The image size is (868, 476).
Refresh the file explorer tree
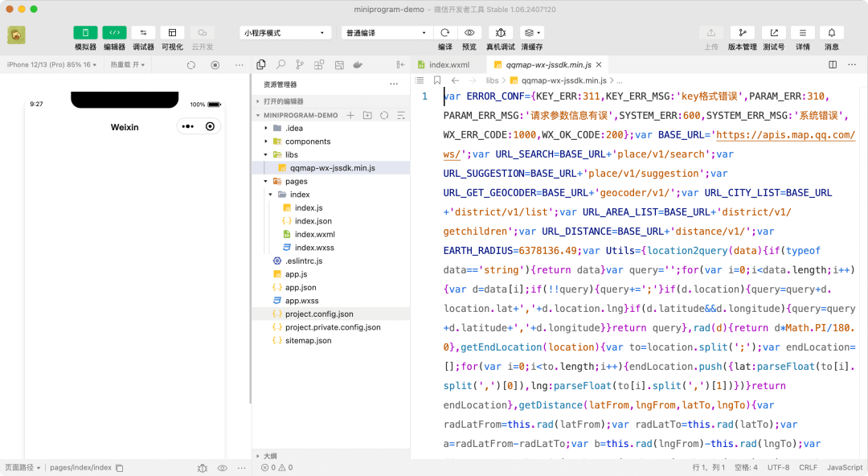384,115
